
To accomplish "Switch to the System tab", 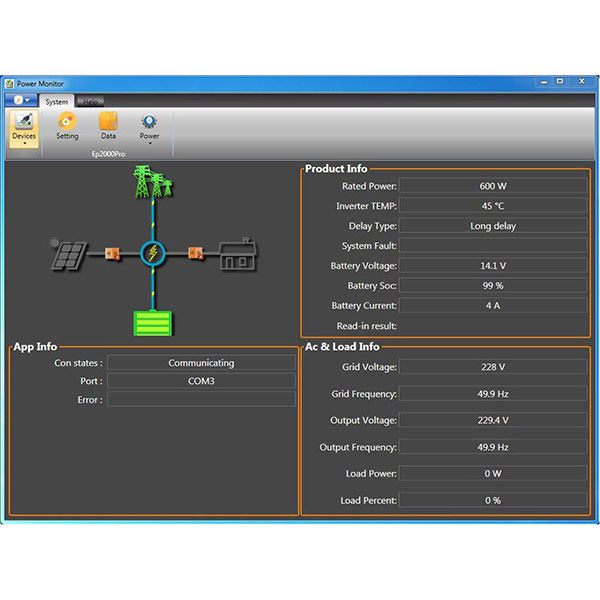I will point(57,102).
